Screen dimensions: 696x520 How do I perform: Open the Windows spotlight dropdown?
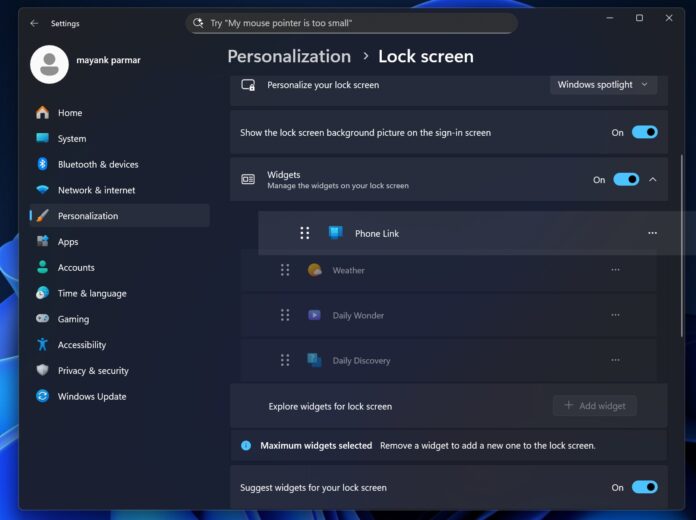(x=603, y=84)
